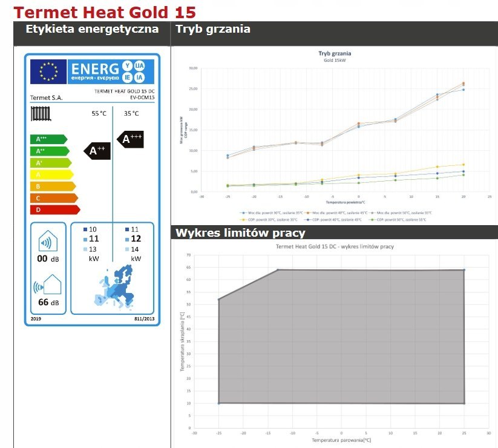The image size is (498, 448).
Task: Click the heating chart's x-axis temperature label
Action: (346, 202)
